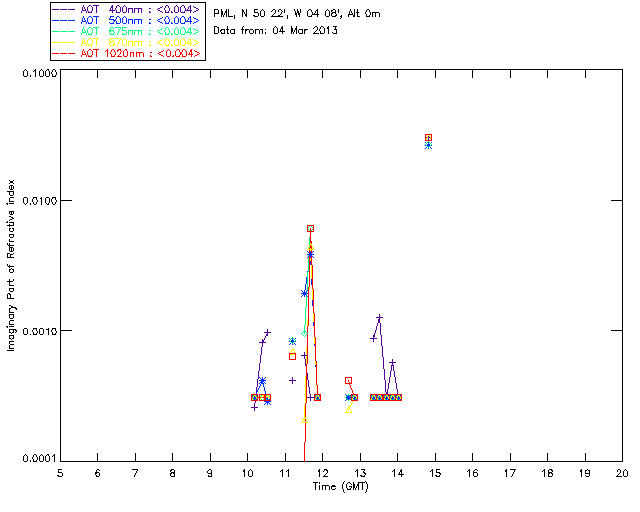Click the x-axis tick label 20
The image size is (640, 512).
(622, 473)
